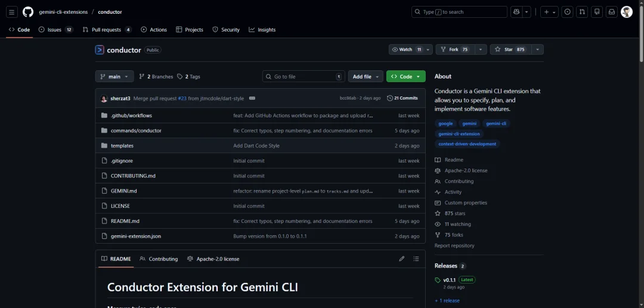
Task: Click the Fork button
Action: 456,49
